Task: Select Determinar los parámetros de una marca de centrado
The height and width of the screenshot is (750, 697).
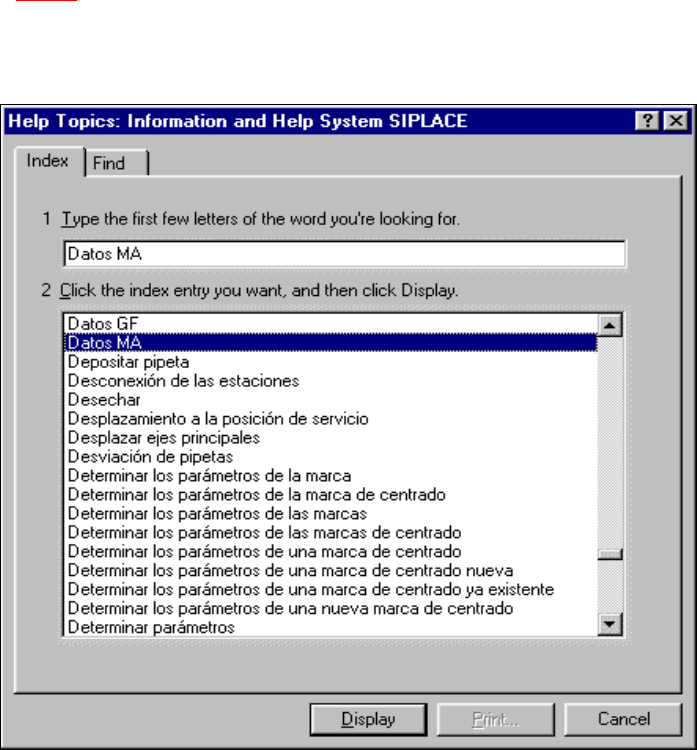Action: (x=331, y=551)
